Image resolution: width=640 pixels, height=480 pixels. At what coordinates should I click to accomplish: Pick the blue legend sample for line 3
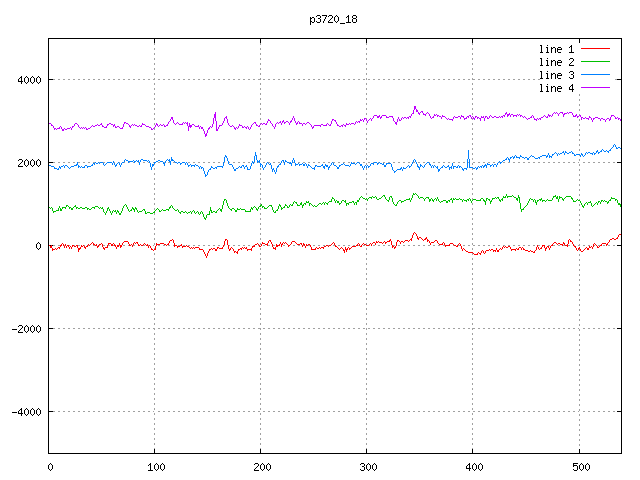coord(595,75)
